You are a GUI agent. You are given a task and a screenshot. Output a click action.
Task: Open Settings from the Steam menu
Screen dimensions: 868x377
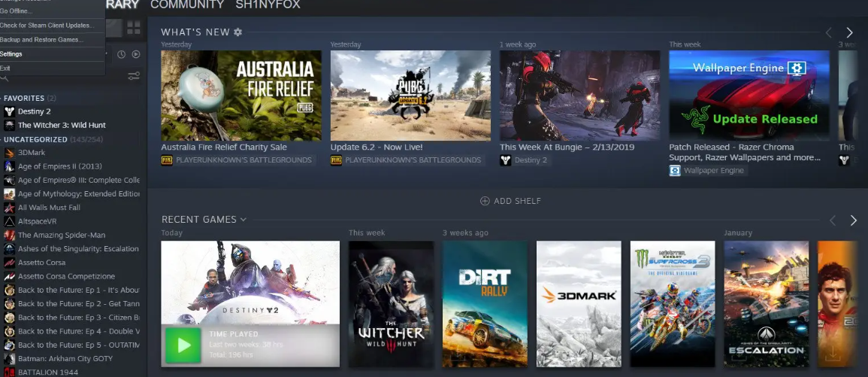click(11, 54)
